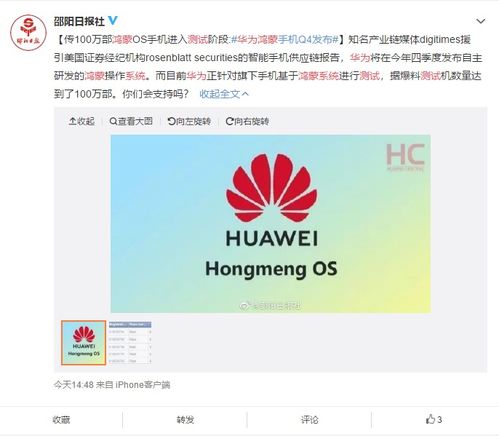This screenshot has height=436, width=499.
Task: Select the second table thumbnail
Action: pyautogui.click(x=130, y=343)
